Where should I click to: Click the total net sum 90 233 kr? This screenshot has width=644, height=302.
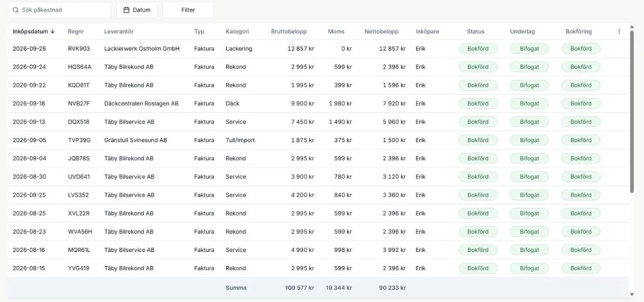tap(392, 288)
